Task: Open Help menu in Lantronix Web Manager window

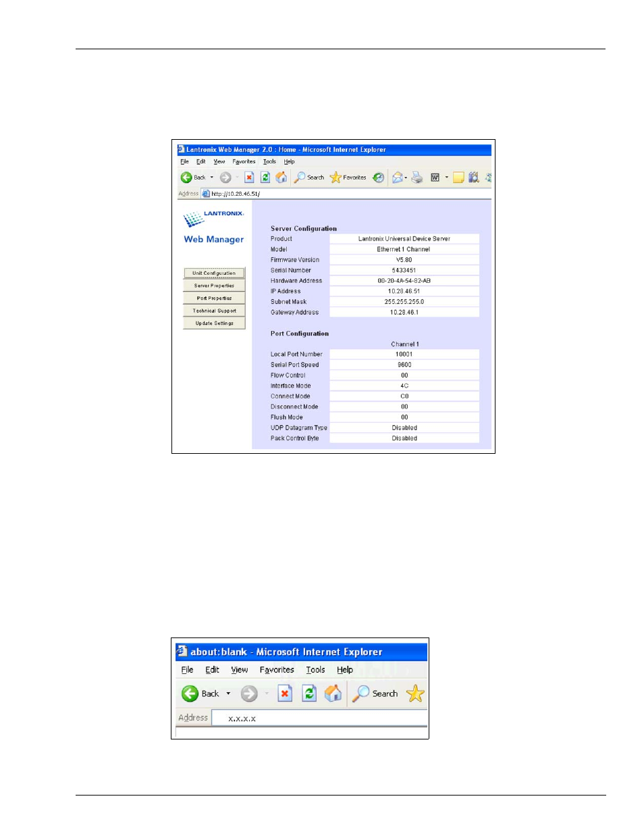Action: pos(289,162)
